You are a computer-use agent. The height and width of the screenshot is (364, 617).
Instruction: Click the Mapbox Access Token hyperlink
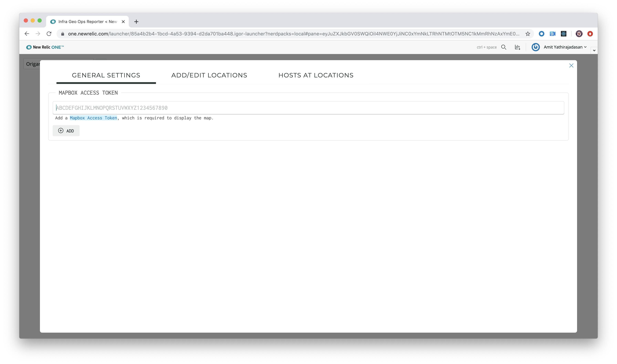click(93, 117)
